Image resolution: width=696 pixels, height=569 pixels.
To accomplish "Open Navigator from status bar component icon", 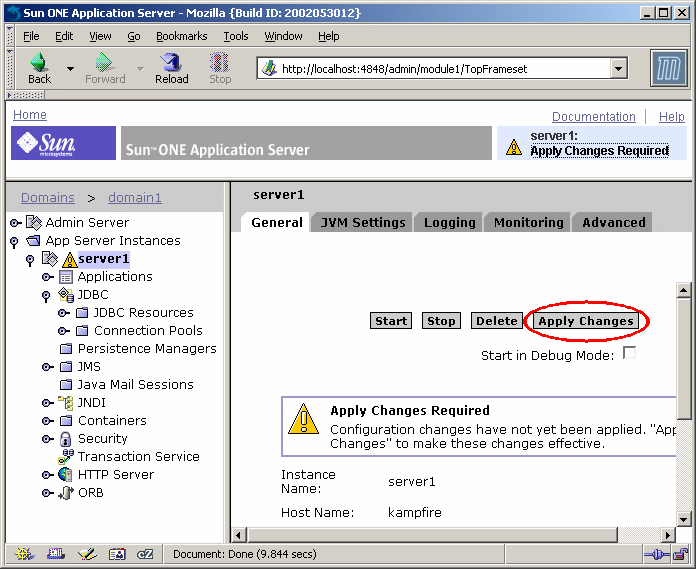I will point(24,554).
